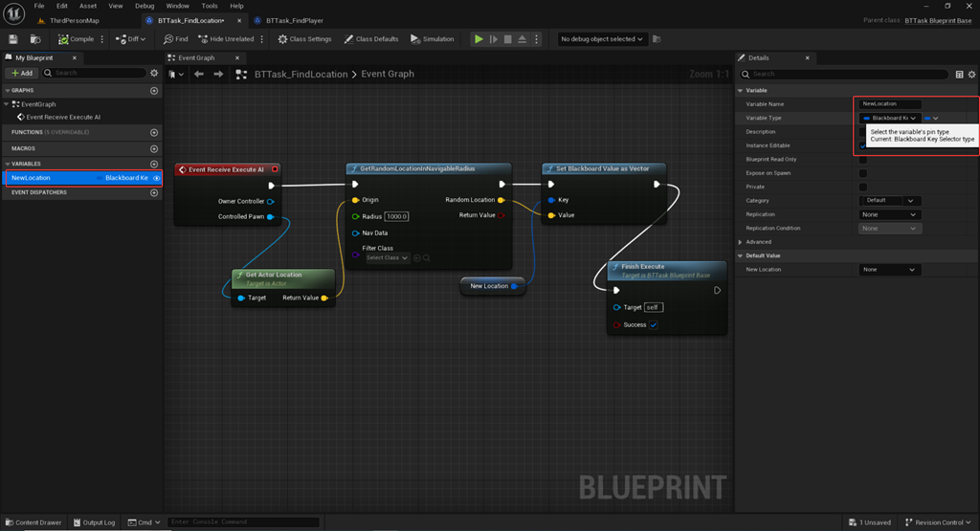Open the graph bookmarks dropdown

176,75
